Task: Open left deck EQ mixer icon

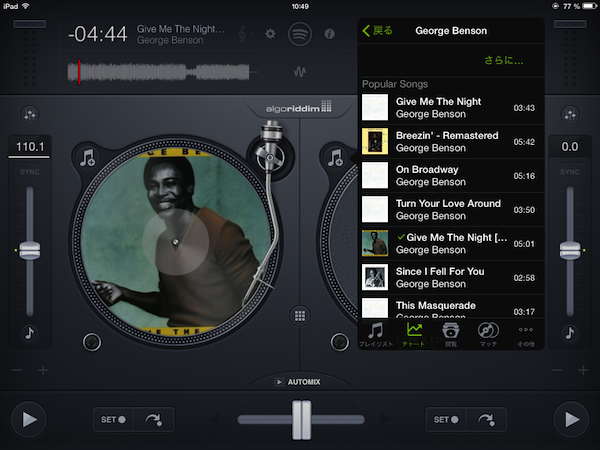Action: [30, 114]
